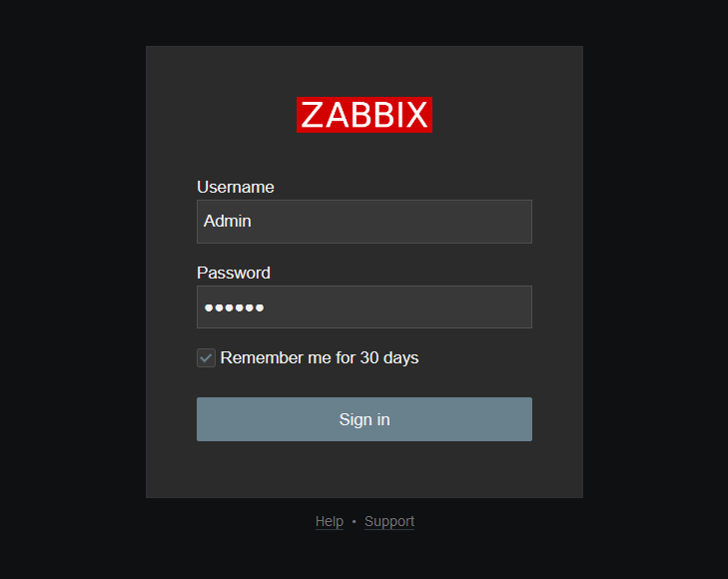Click the masked password dots
This screenshot has width=728, height=579.
click(x=234, y=307)
